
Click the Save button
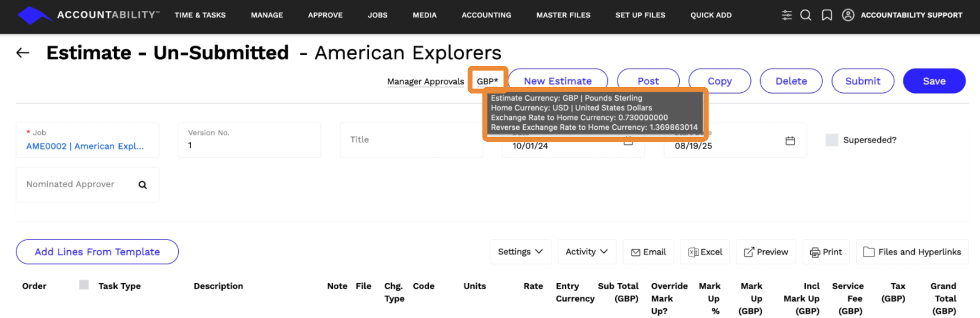(x=933, y=81)
